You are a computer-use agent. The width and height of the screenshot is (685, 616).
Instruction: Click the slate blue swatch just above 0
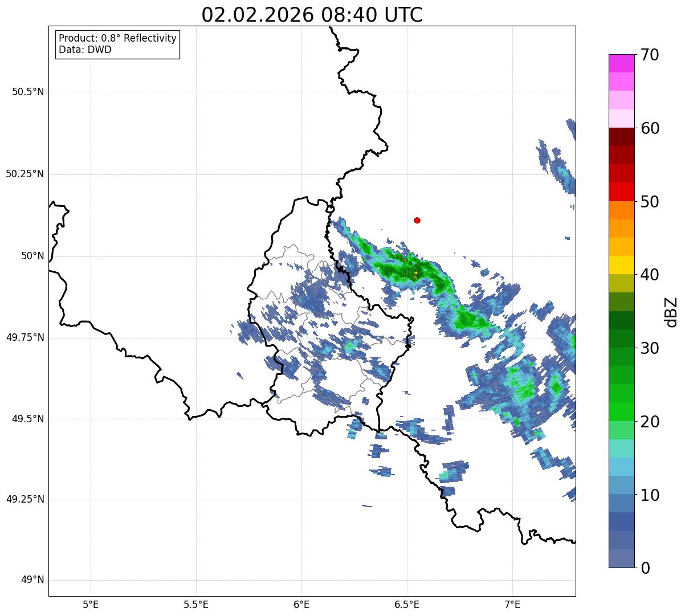click(621, 558)
